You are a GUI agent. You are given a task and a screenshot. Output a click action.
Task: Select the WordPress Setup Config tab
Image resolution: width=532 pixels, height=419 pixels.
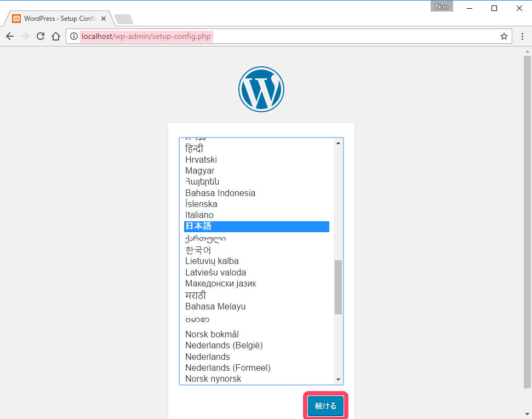[59, 19]
